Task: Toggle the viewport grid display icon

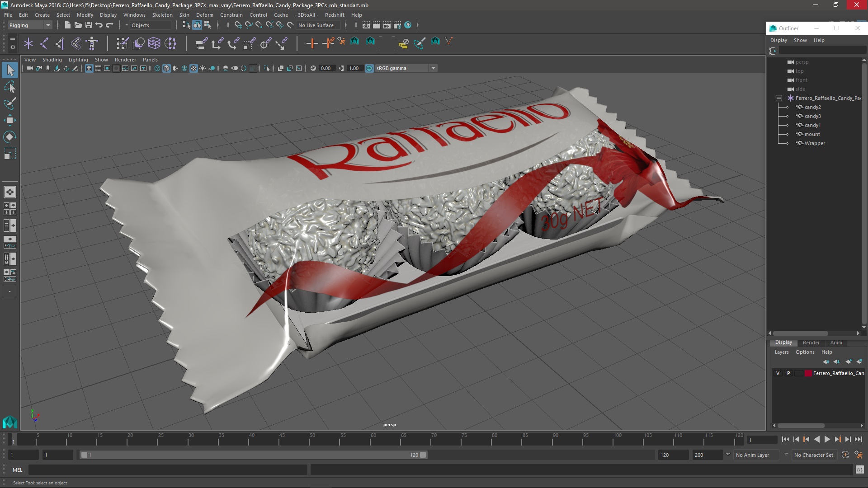Action: (89, 68)
